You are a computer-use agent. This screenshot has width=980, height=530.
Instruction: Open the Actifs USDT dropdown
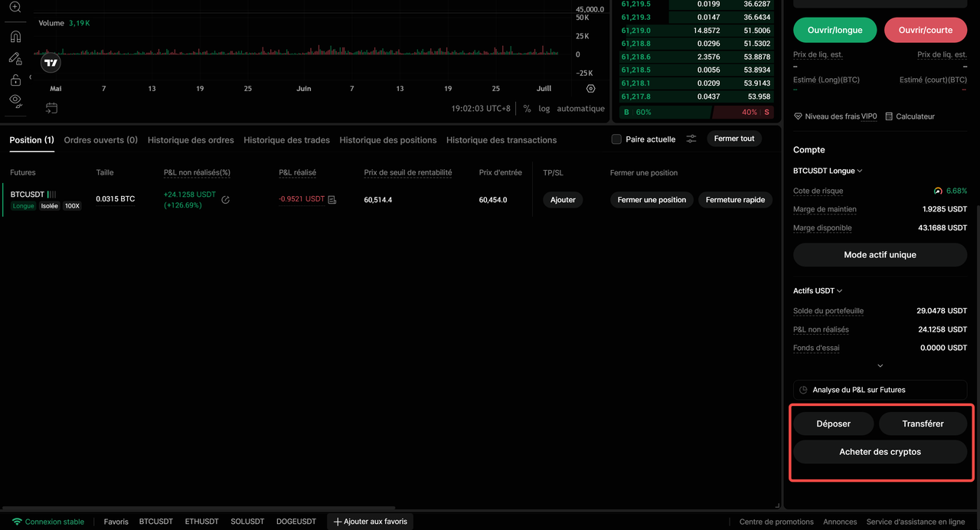click(818, 291)
